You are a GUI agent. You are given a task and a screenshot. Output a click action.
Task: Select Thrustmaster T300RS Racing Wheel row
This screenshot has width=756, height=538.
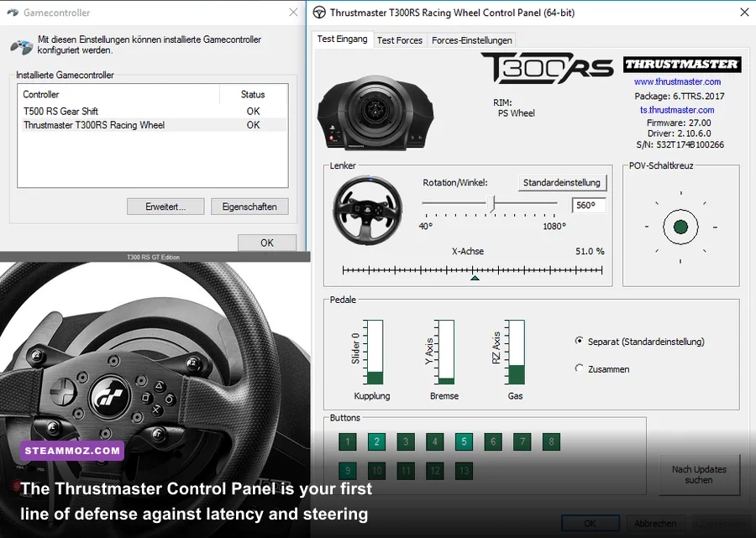point(155,125)
